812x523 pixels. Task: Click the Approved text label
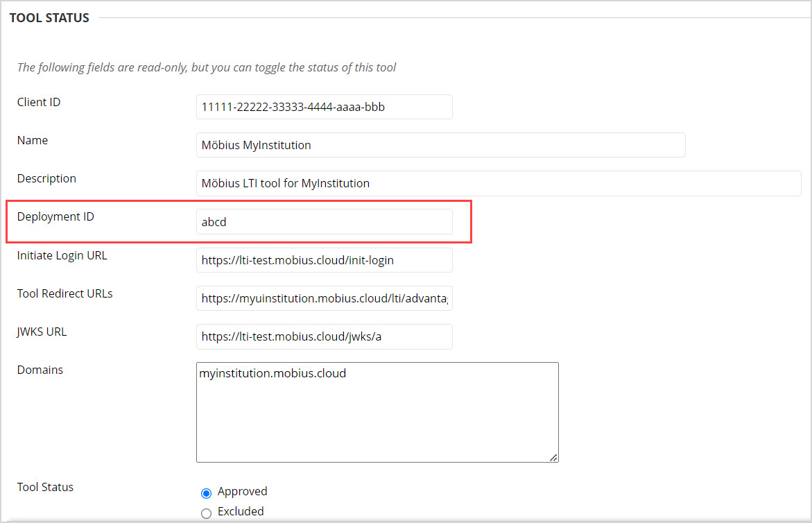(x=242, y=492)
